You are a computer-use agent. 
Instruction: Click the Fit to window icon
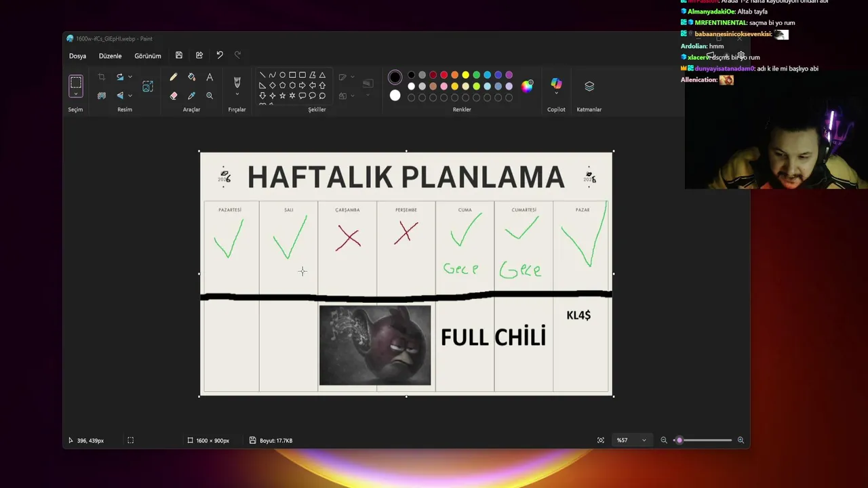(x=601, y=441)
